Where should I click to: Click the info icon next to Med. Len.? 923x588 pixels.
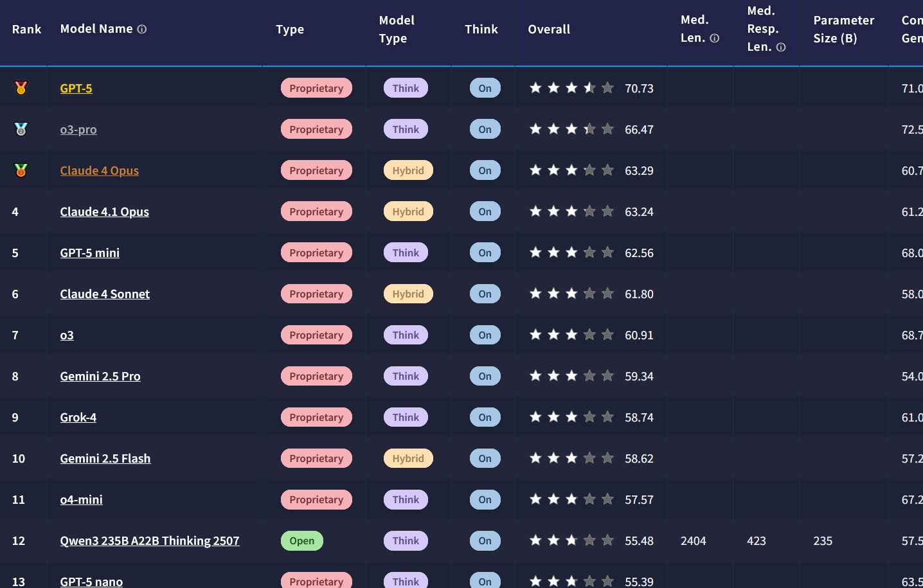pos(714,39)
